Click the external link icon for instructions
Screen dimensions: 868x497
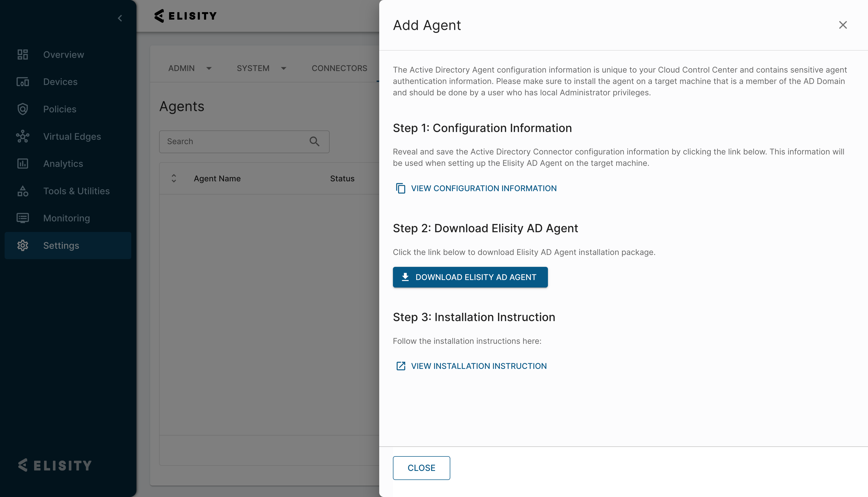coord(401,366)
